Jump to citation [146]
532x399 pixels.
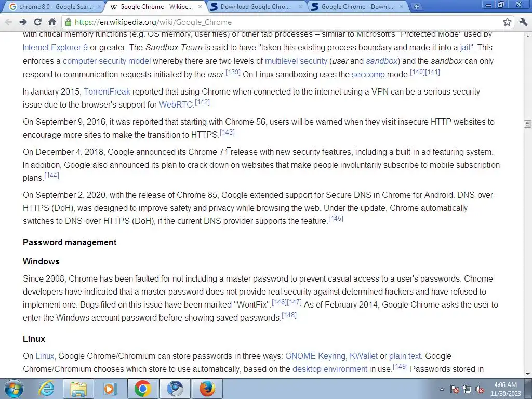[279, 302]
